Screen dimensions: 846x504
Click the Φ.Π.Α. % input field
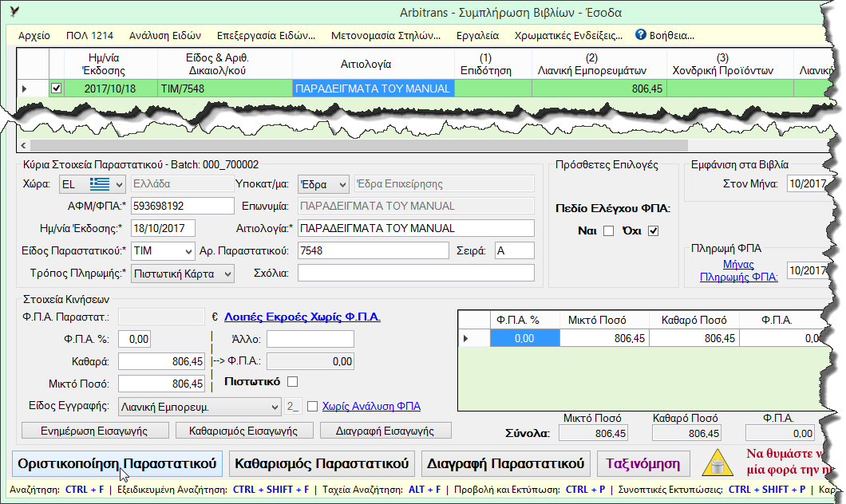134,339
